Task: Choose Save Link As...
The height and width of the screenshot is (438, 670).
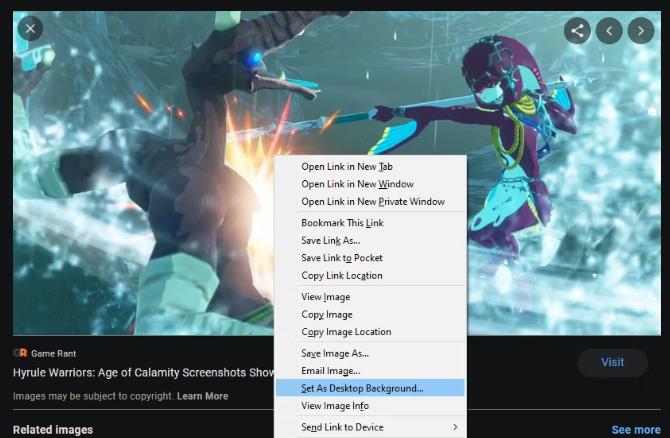Action: [x=370, y=241]
